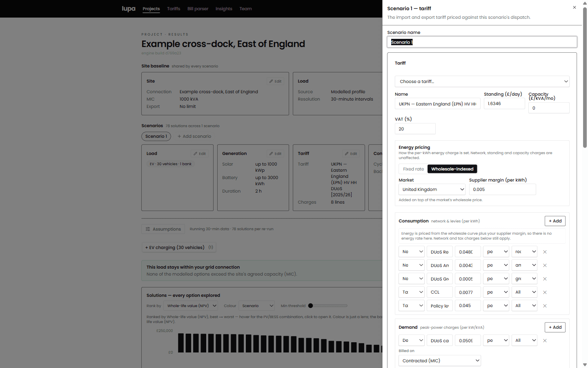Add a Demand charge line
This screenshot has height=368, width=588.
click(555, 327)
